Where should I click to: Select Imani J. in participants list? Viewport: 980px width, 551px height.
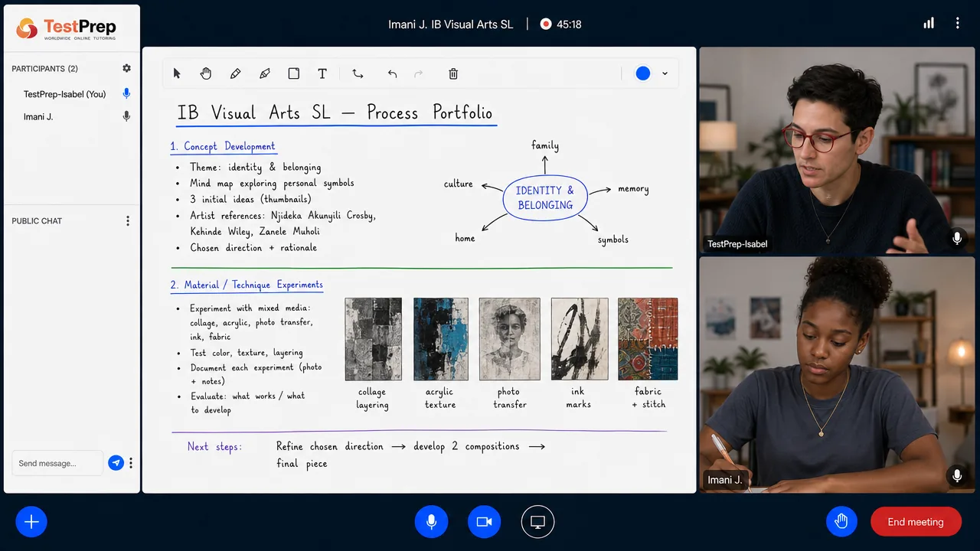pyautogui.click(x=38, y=117)
